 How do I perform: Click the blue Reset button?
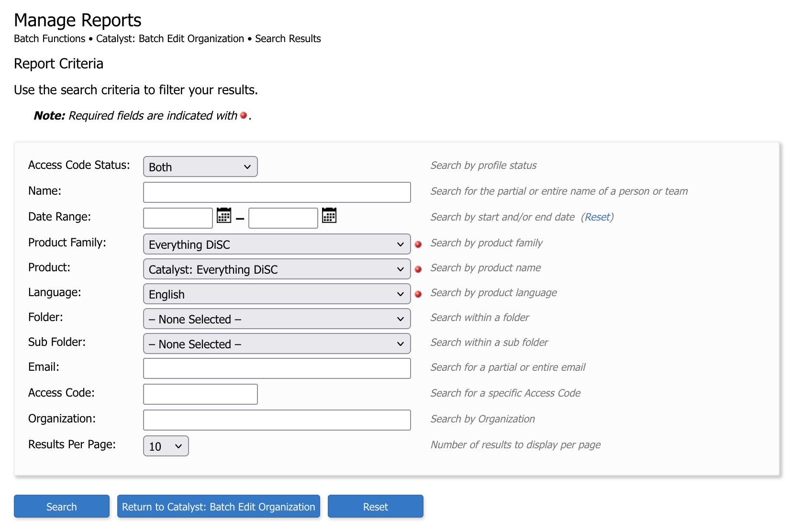point(376,506)
